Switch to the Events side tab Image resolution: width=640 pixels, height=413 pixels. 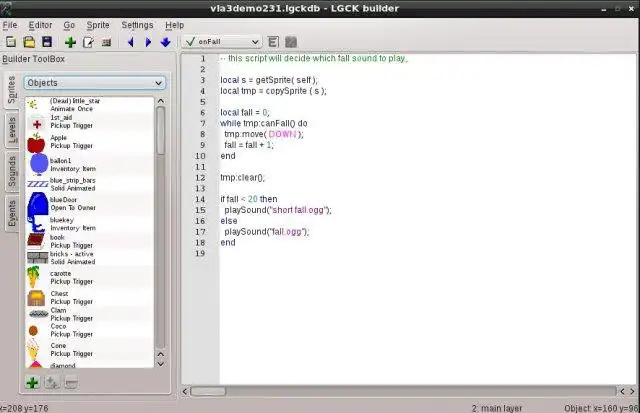click(12, 213)
